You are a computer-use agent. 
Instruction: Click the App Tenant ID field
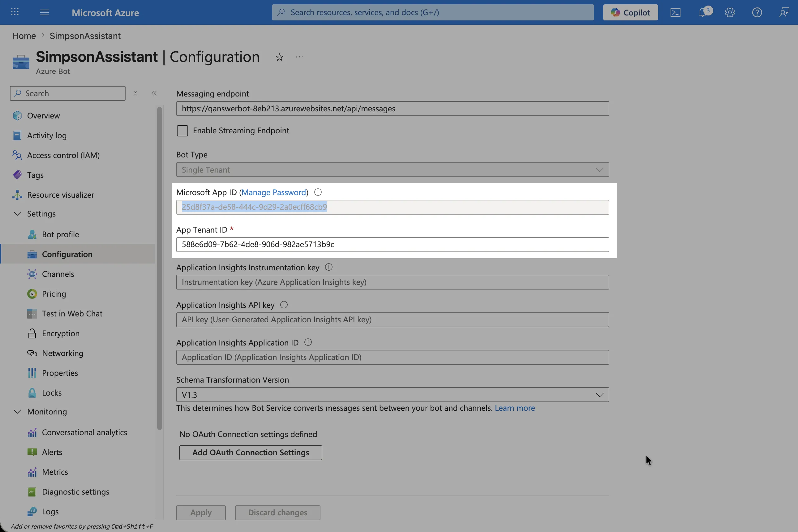click(x=393, y=245)
